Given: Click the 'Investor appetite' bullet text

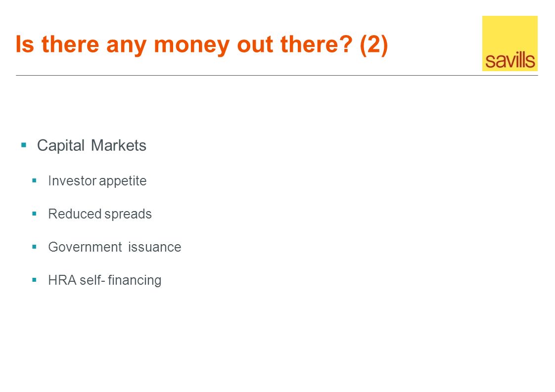Looking at the screenshot, I should point(97,181).
